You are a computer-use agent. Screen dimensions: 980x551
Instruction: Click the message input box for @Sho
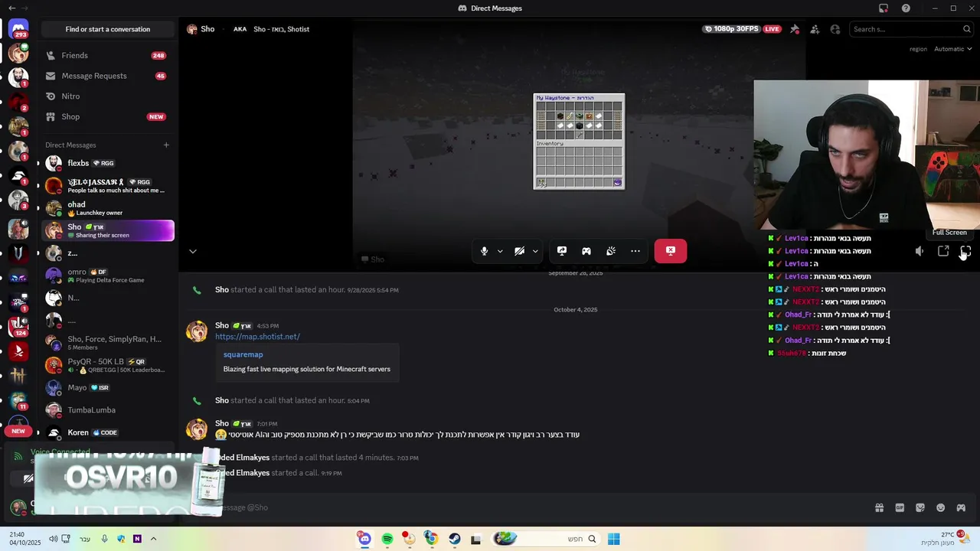pyautogui.click(x=536, y=507)
